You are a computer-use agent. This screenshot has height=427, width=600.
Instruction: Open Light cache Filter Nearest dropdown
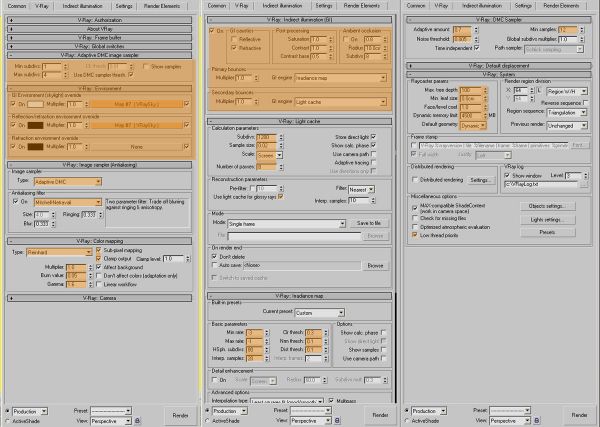point(361,189)
